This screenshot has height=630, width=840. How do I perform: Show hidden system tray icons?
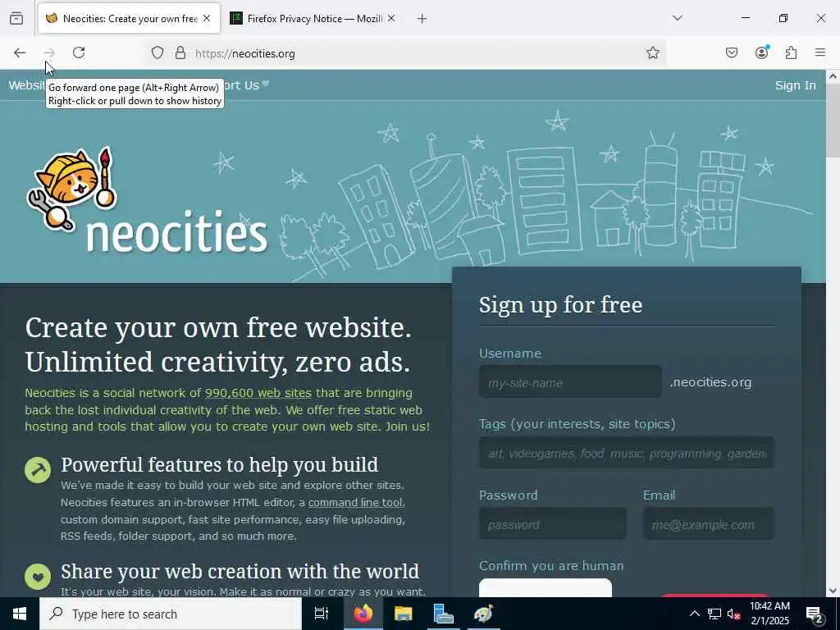tap(694, 614)
